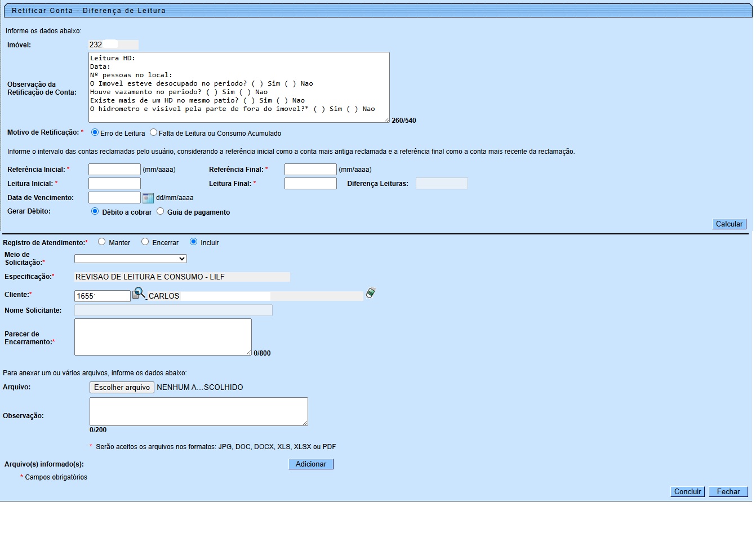Click the Retificar Conta - Diferença de Leitura title
The width and height of the screenshot is (756, 546).
pos(88,11)
